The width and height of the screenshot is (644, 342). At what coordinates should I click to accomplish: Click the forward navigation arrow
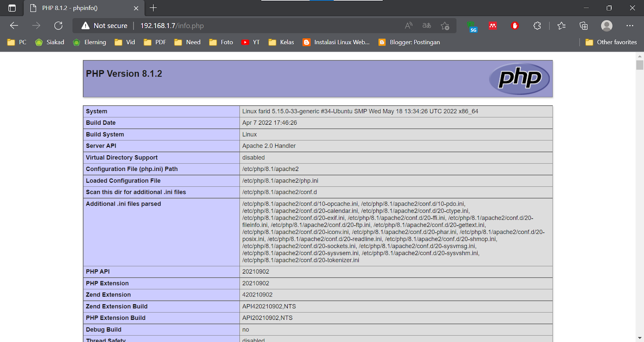[36, 26]
